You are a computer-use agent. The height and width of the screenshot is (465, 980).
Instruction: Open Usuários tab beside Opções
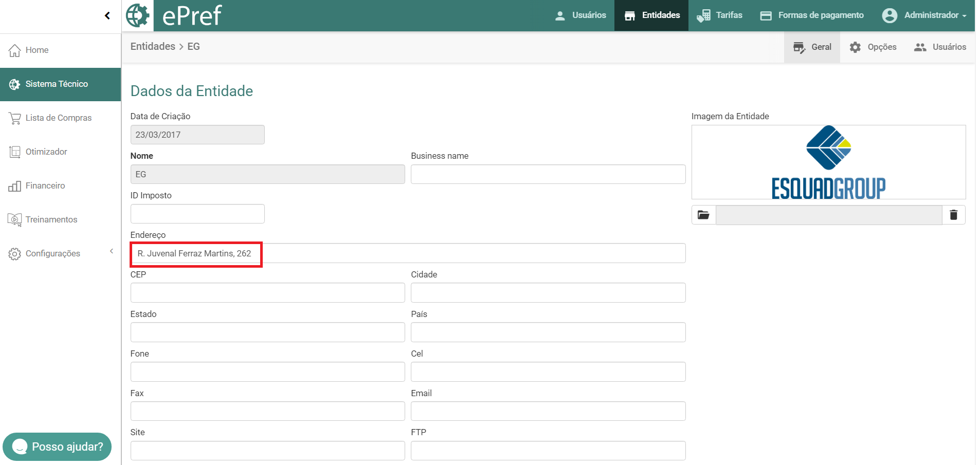coord(940,47)
